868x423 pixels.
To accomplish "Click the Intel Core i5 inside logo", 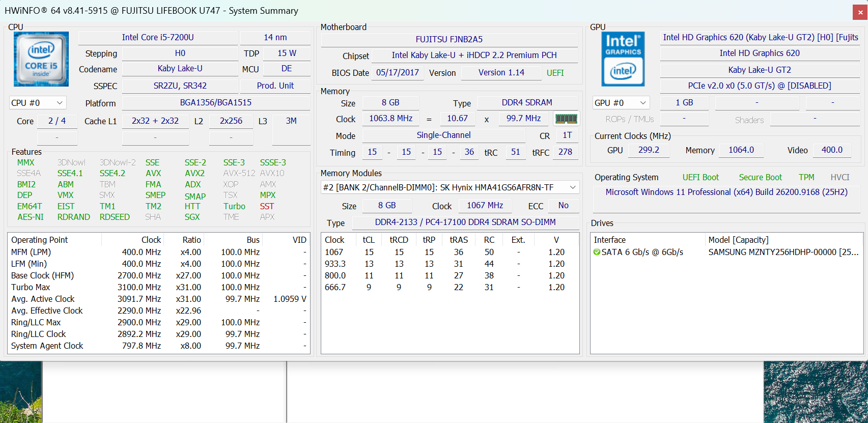I will pos(41,59).
